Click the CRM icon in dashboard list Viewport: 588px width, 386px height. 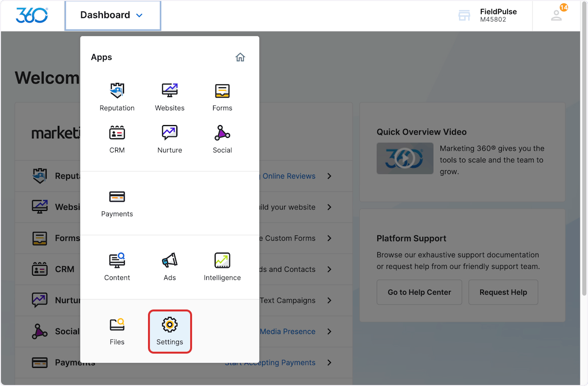(x=40, y=269)
